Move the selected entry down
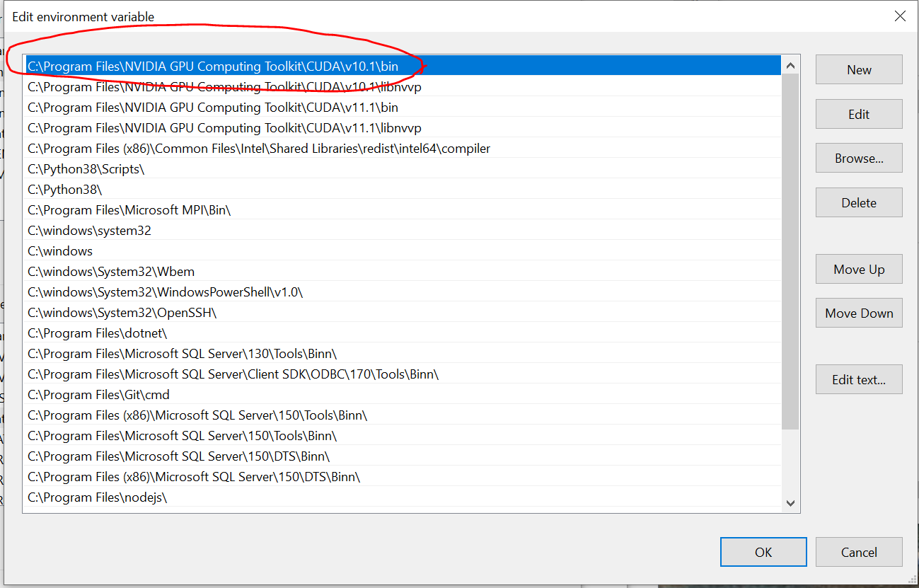The image size is (919, 588). [x=859, y=313]
